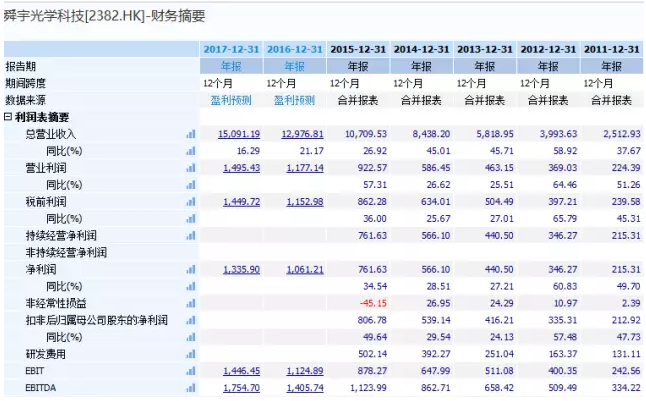Screen dimensions: 646x401
Task: Click the 期间跨度 row label
Action: (25, 83)
